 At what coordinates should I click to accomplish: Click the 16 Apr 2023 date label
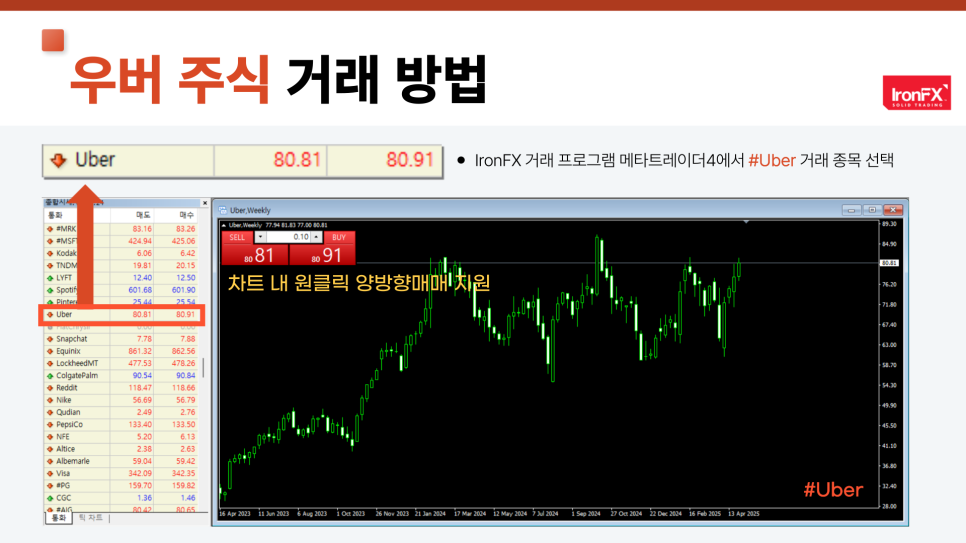point(235,513)
